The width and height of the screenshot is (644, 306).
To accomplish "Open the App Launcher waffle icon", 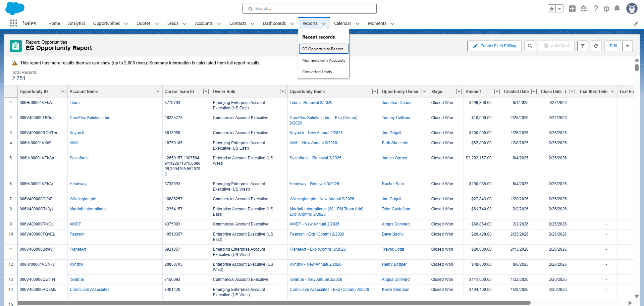I will [13, 23].
